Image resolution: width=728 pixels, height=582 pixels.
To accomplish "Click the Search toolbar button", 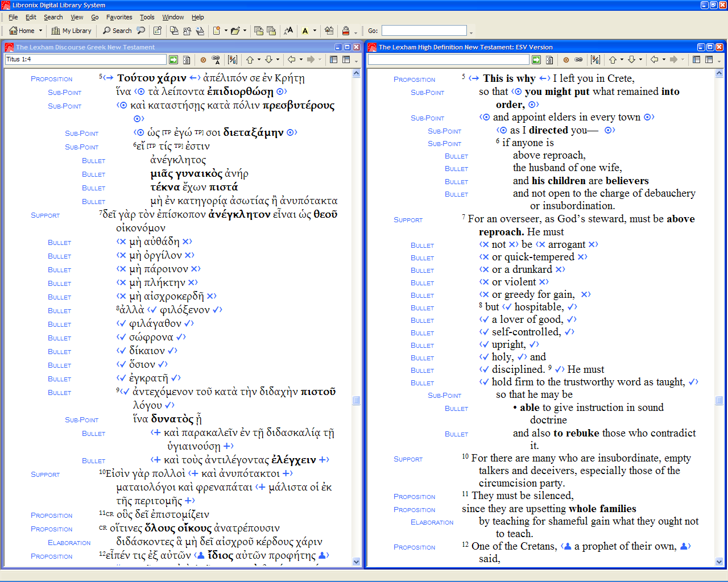I will (117, 31).
